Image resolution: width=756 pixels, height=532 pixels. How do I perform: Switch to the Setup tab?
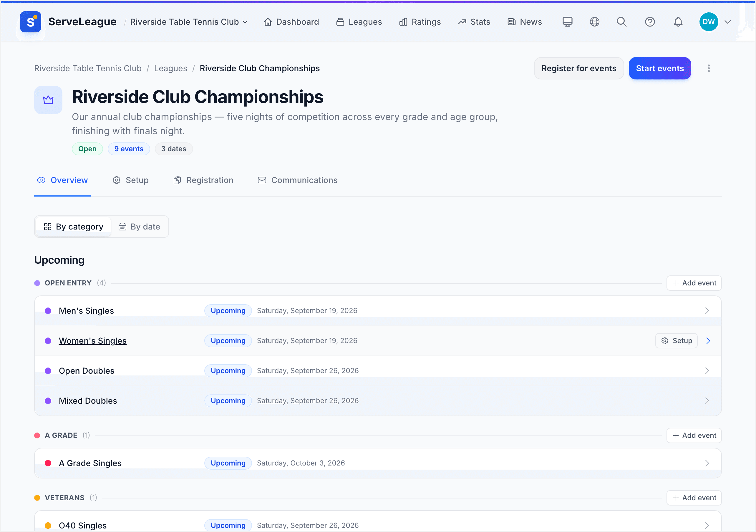[x=130, y=180]
